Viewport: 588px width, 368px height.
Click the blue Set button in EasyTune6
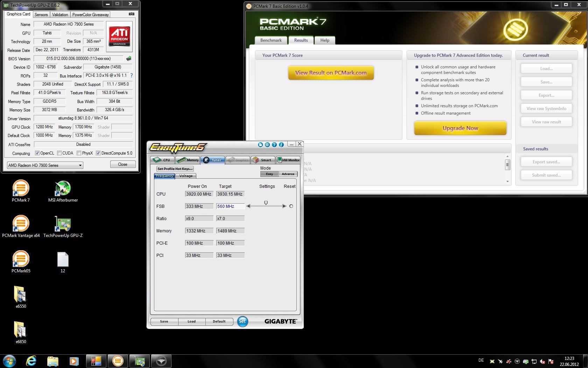click(242, 321)
